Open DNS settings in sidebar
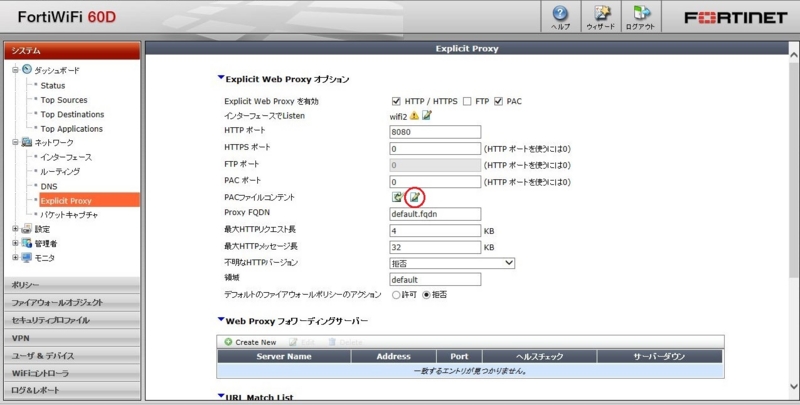 49,186
